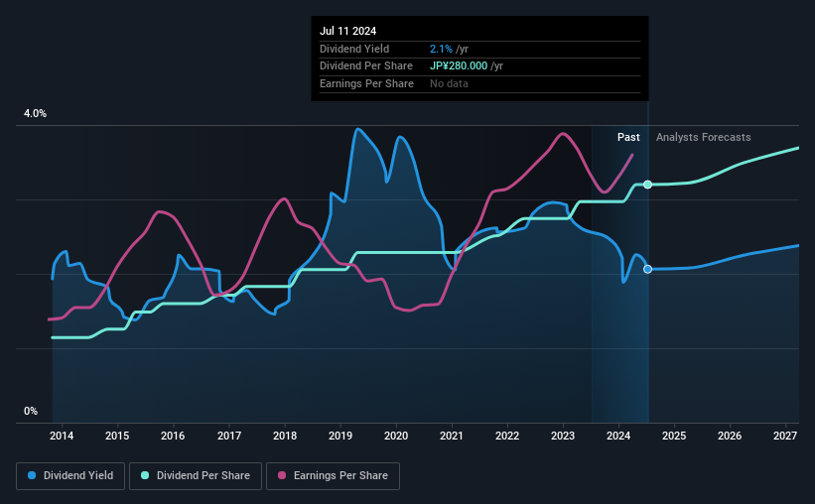Click the 2019 x-axis label

[340, 436]
